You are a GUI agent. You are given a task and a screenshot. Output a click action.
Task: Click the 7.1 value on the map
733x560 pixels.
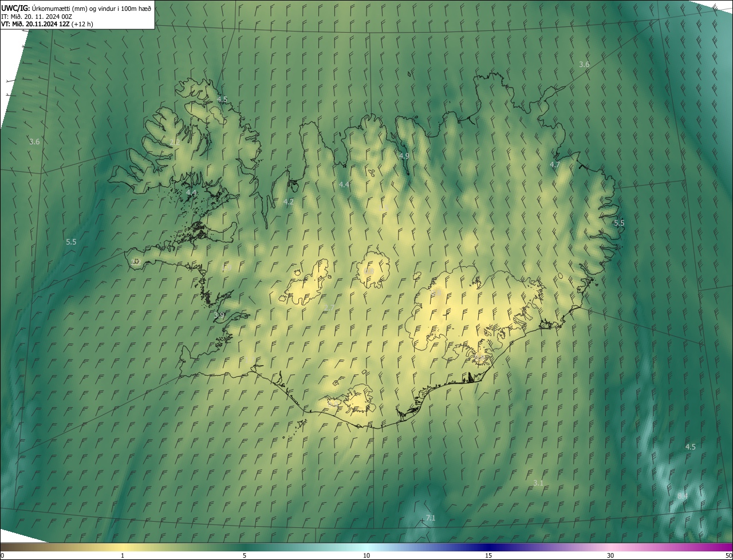coord(431,518)
